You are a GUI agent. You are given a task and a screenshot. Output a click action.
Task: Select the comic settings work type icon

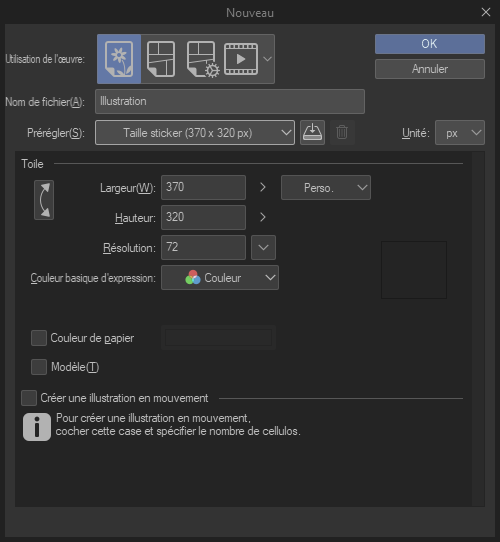point(203,59)
